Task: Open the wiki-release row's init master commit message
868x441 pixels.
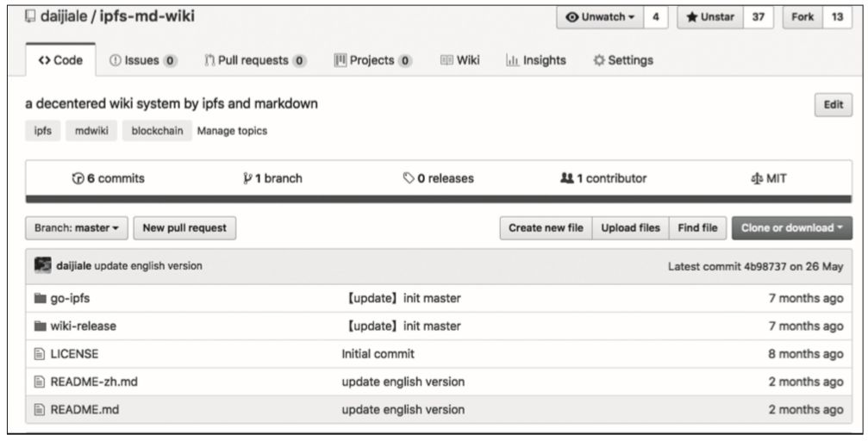Action: pyautogui.click(x=402, y=326)
